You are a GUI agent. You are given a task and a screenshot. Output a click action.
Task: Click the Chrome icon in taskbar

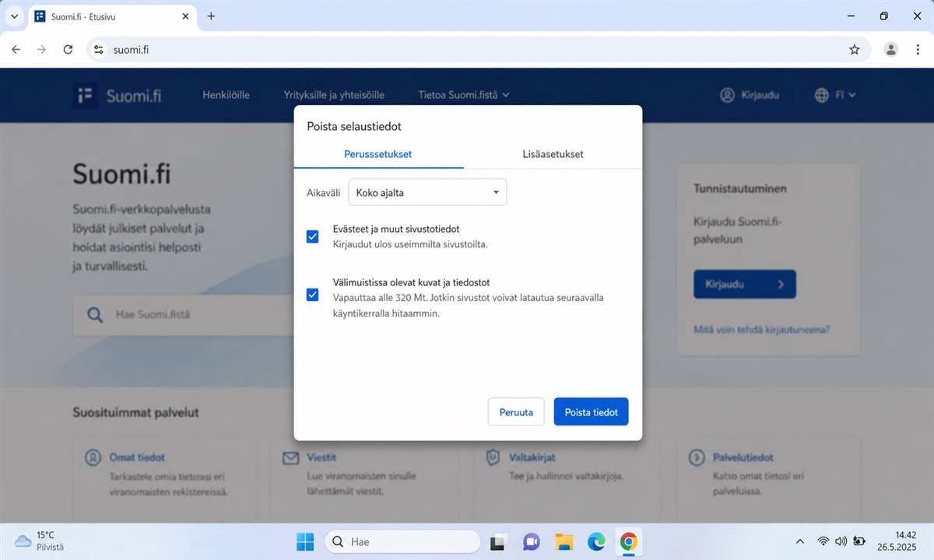629,542
